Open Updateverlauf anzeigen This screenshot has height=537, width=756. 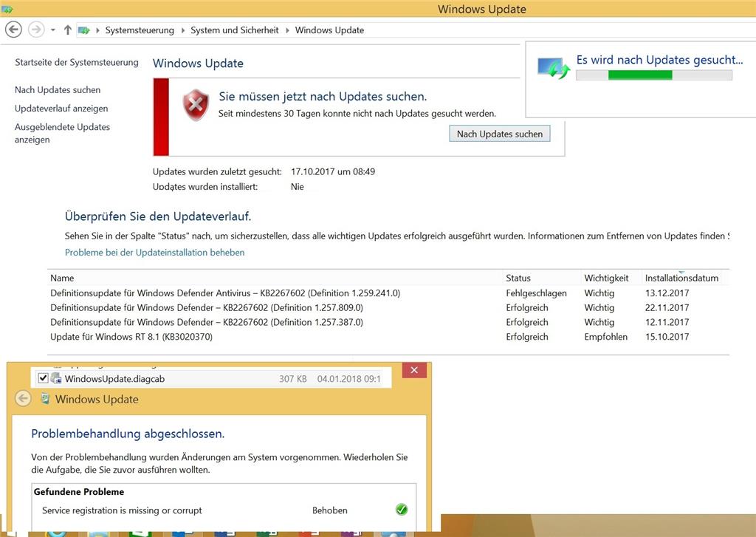(x=61, y=109)
